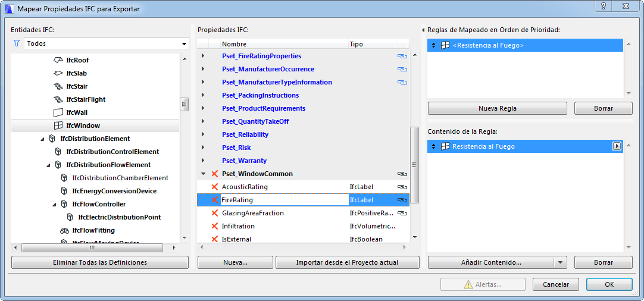This screenshot has height=301, width=644.
Task: Click the vertical scrollbar of the entity tree
Action: [185, 104]
